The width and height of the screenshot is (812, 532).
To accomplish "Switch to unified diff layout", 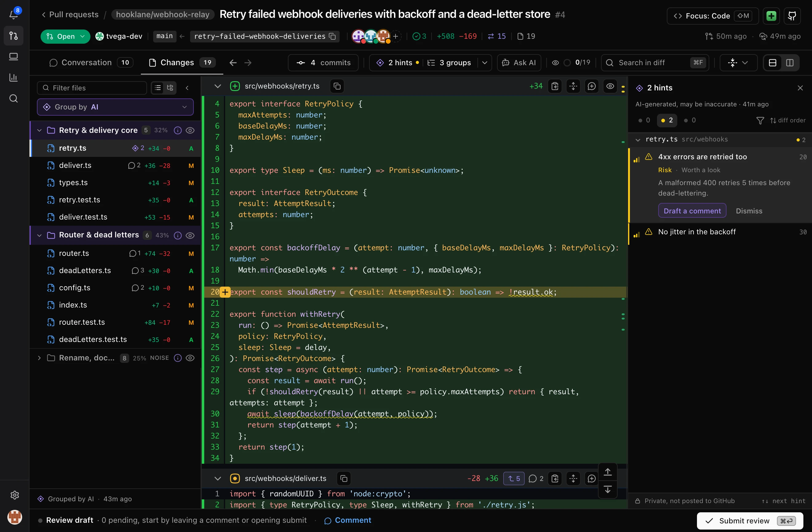I will click(x=772, y=63).
